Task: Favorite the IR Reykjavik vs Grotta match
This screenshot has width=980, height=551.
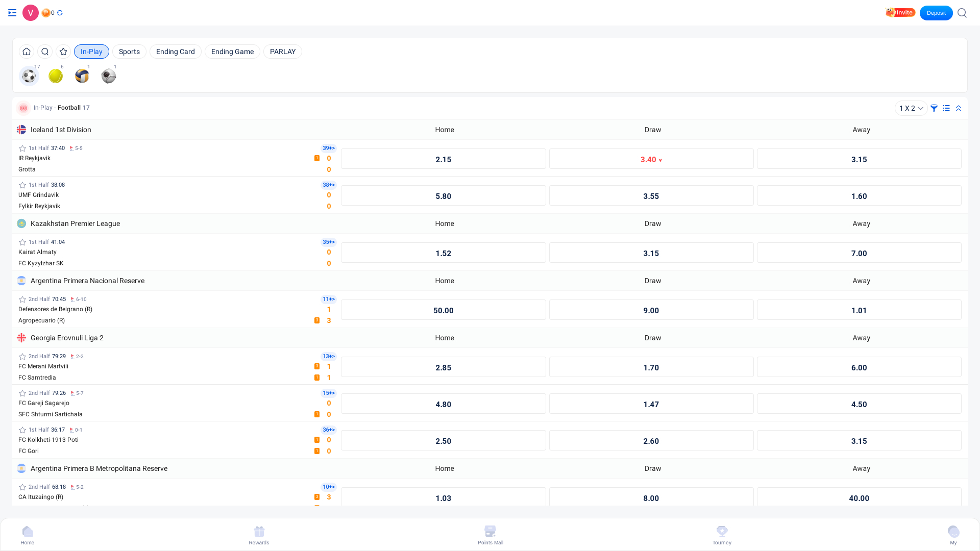Action: pyautogui.click(x=22, y=148)
